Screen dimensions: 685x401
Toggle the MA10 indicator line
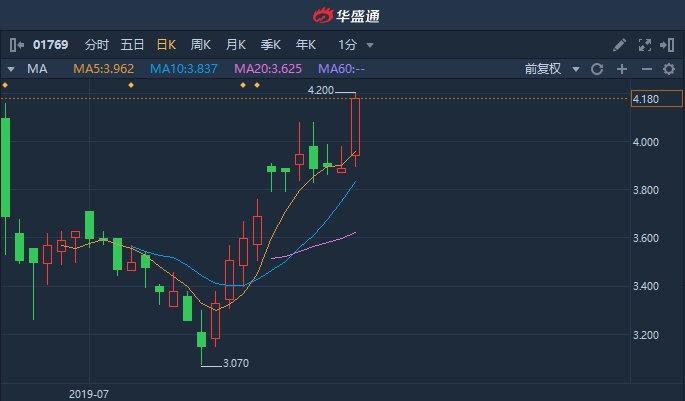click(x=187, y=69)
